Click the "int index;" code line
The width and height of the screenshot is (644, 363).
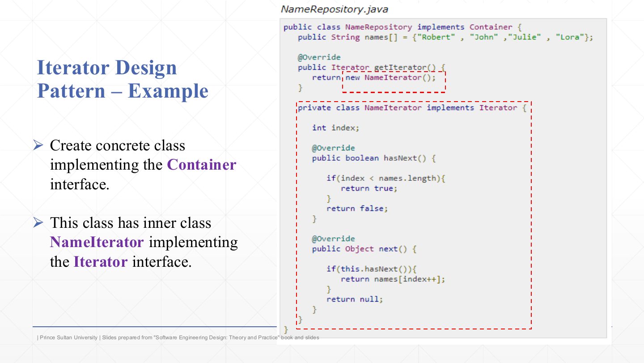click(335, 128)
